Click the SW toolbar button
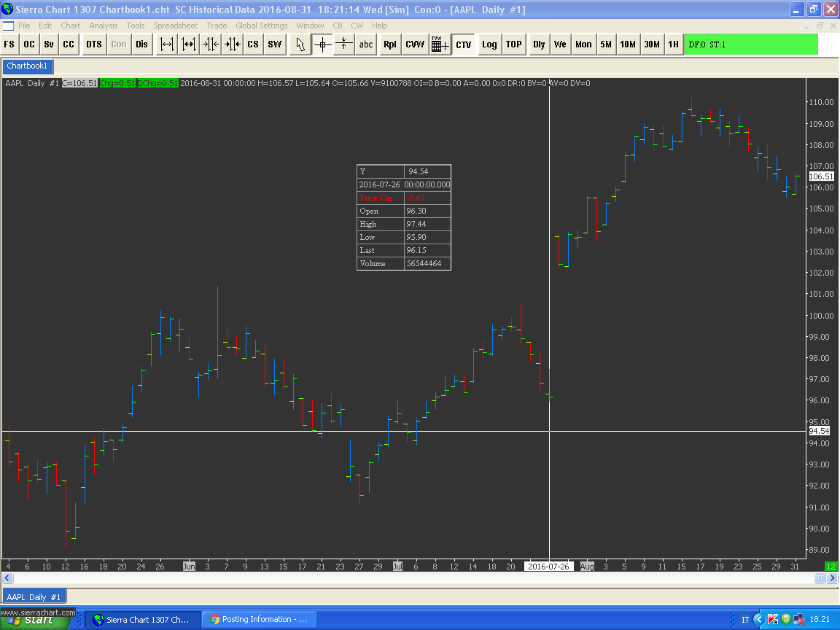Image resolution: width=840 pixels, height=630 pixels. (275, 44)
